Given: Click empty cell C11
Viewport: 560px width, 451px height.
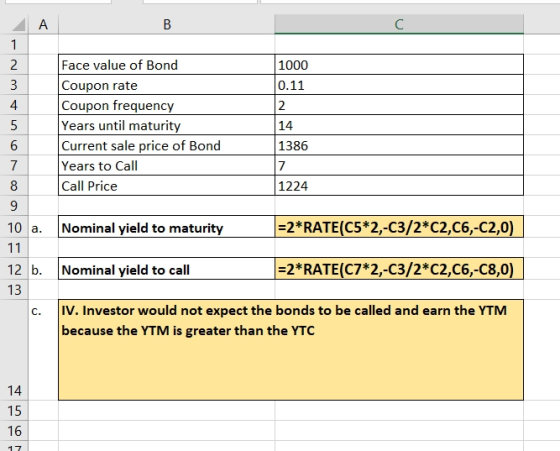Looking at the screenshot, I should 399,247.
